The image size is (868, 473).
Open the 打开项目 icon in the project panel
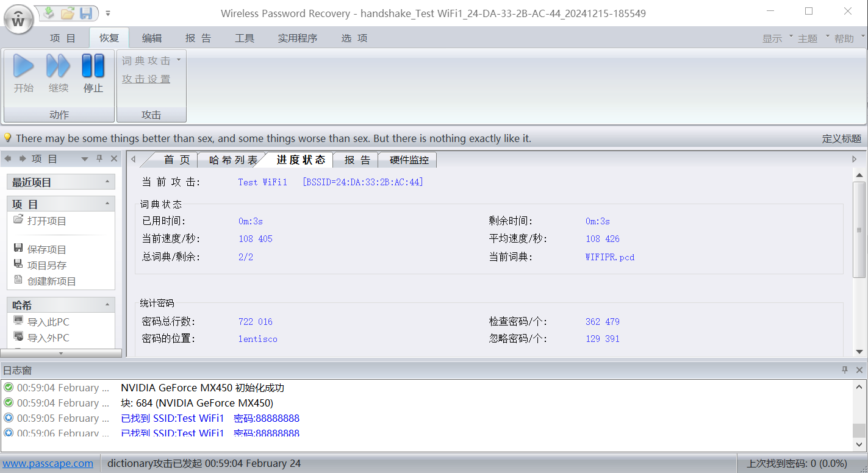coord(18,221)
